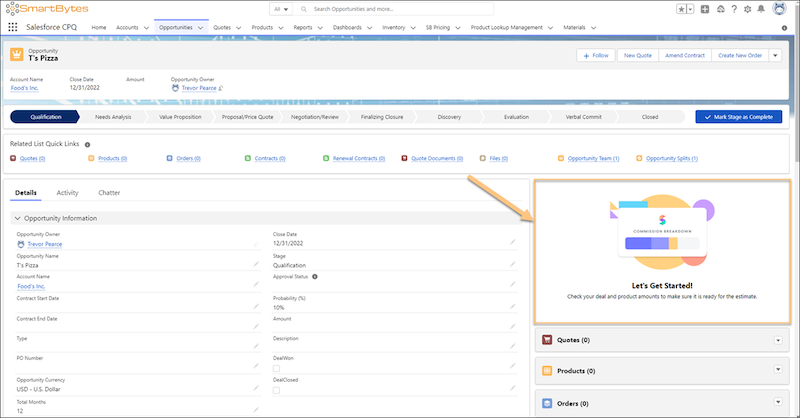Open the Favorites list dropdown arrow
Image resolution: width=800 pixels, height=418 pixels.
[690, 9]
